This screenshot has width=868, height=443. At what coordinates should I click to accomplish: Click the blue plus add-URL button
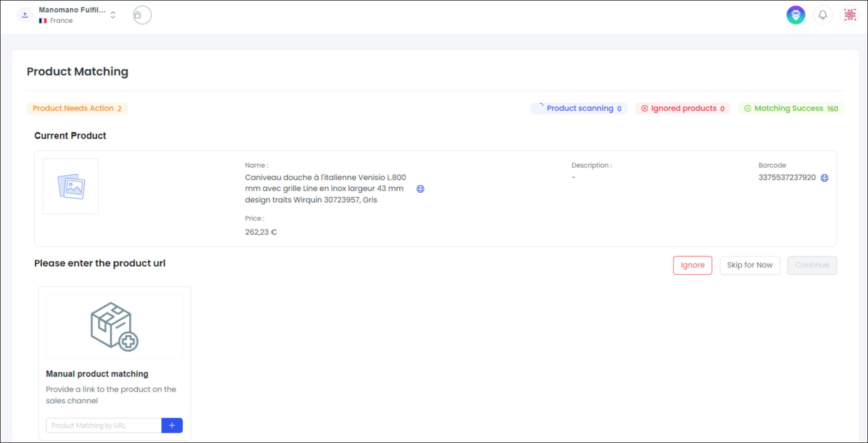172,426
